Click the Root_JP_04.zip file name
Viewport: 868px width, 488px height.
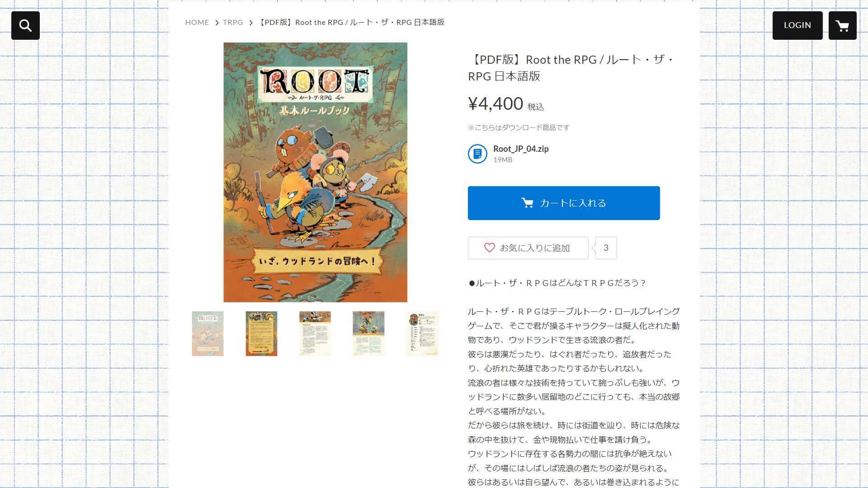point(521,149)
